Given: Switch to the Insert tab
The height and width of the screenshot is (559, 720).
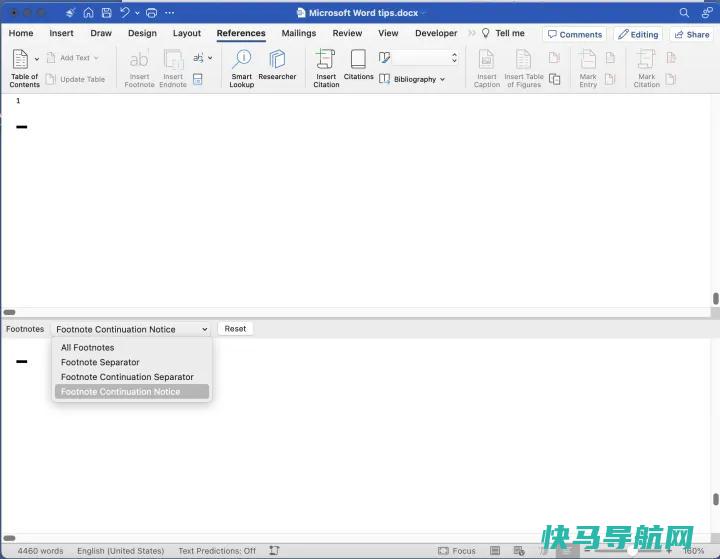Looking at the screenshot, I should coord(62,33).
